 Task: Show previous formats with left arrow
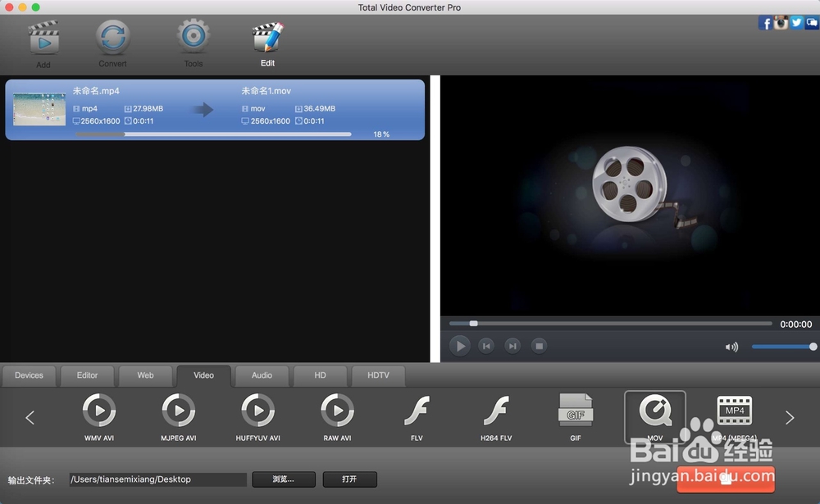[x=30, y=417]
